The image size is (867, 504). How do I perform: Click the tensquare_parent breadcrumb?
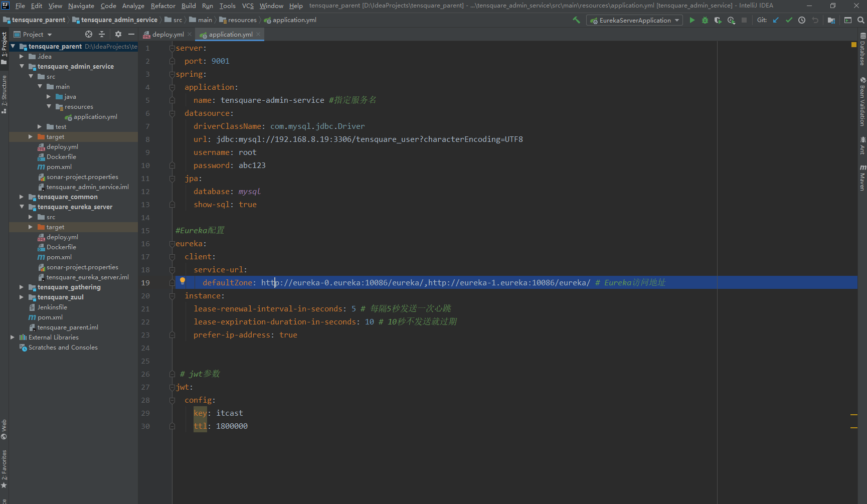click(x=34, y=20)
